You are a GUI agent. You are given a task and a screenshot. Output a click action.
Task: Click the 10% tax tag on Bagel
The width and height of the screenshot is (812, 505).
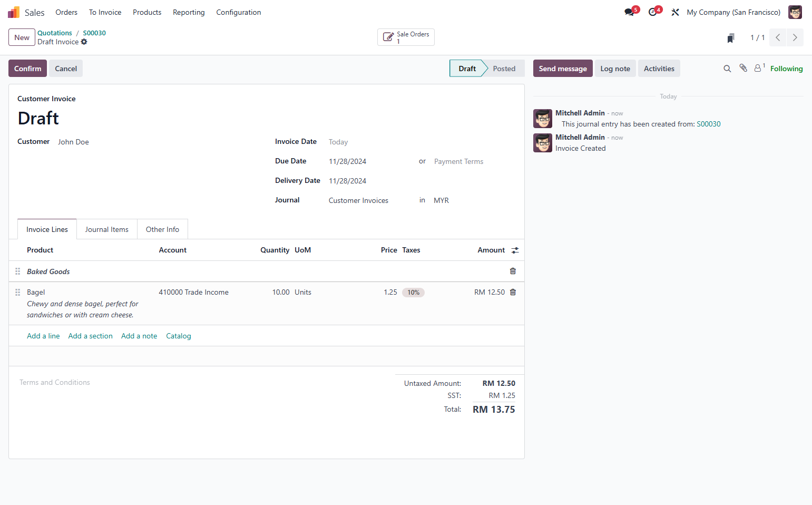point(413,293)
